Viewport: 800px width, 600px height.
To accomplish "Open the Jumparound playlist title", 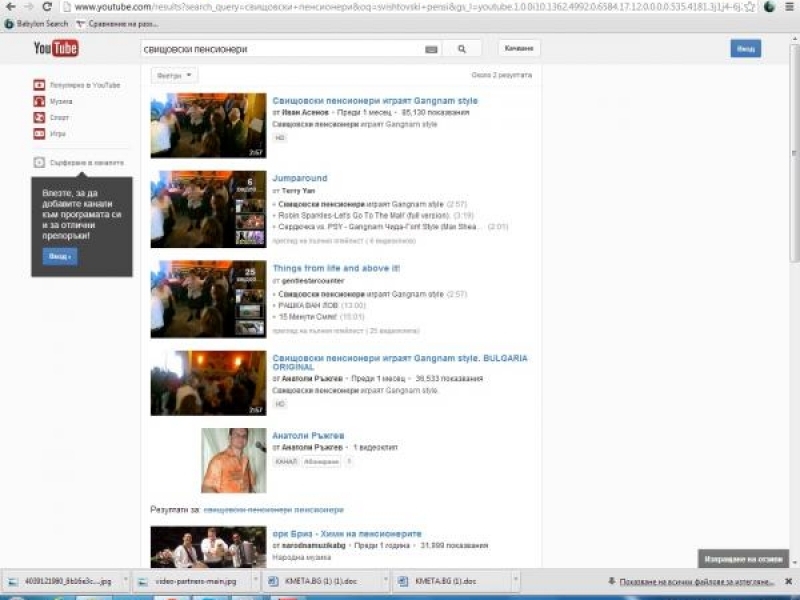I will pos(300,178).
